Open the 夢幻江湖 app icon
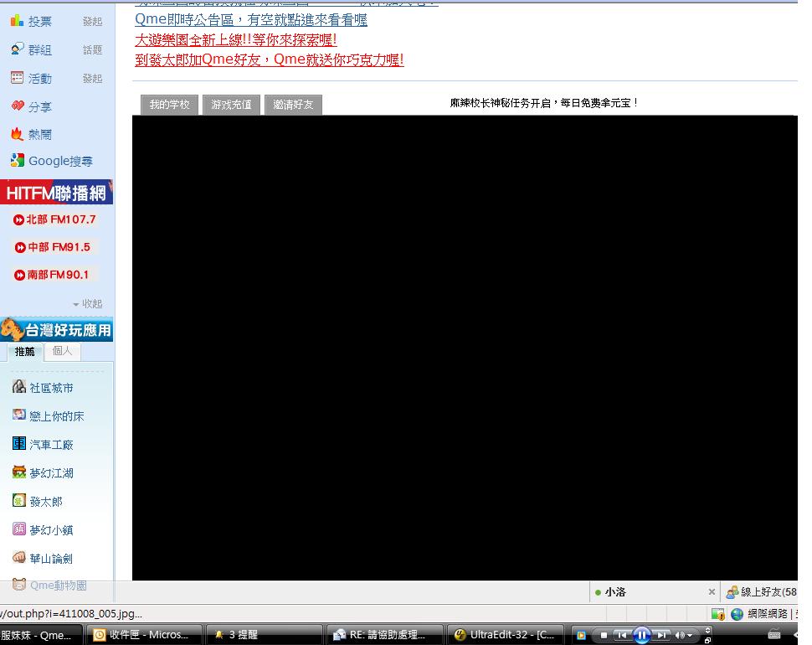This screenshot has width=812, height=645. 19,472
